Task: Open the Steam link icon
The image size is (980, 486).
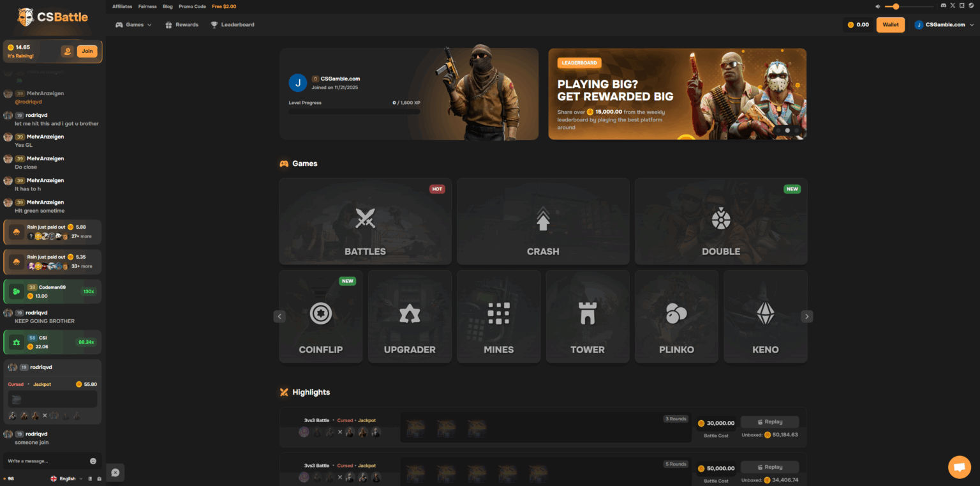Action: 972,6
